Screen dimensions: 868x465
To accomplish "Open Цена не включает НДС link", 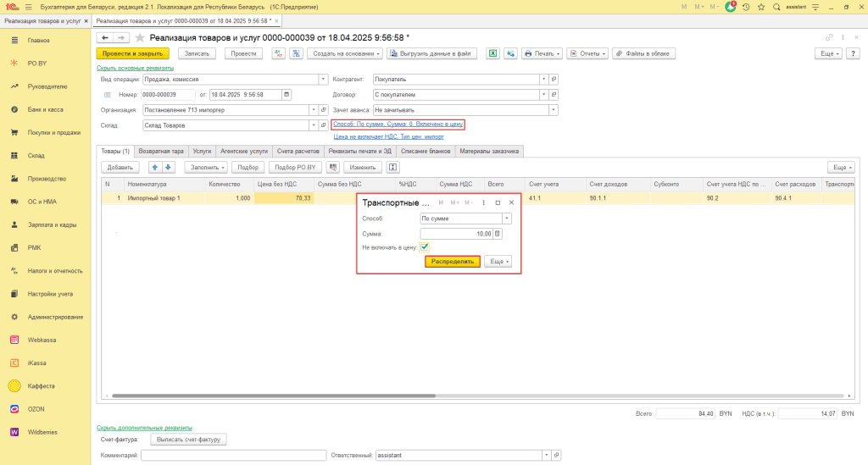I will [388, 136].
